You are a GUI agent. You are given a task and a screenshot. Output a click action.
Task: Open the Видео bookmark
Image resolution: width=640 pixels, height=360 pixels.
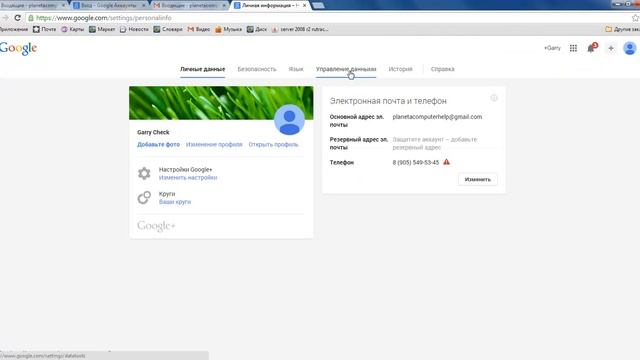pyautogui.click(x=199, y=29)
